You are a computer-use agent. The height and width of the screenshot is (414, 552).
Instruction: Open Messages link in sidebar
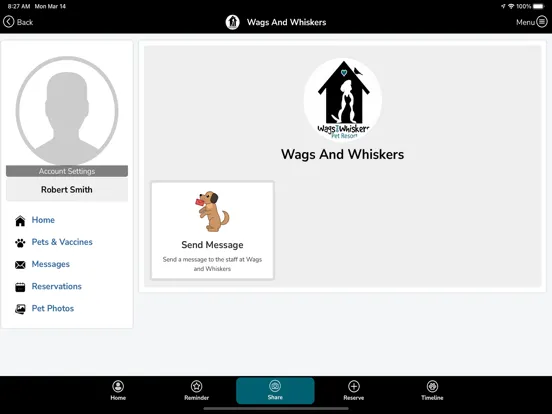[51, 264]
